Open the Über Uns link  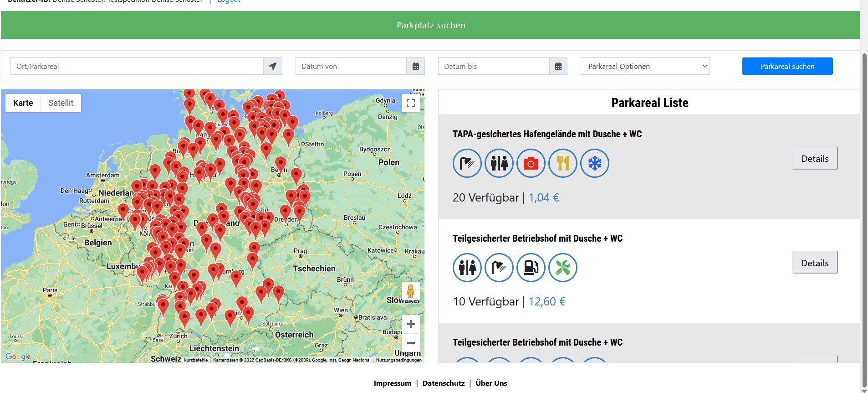pyautogui.click(x=491, y=383)
